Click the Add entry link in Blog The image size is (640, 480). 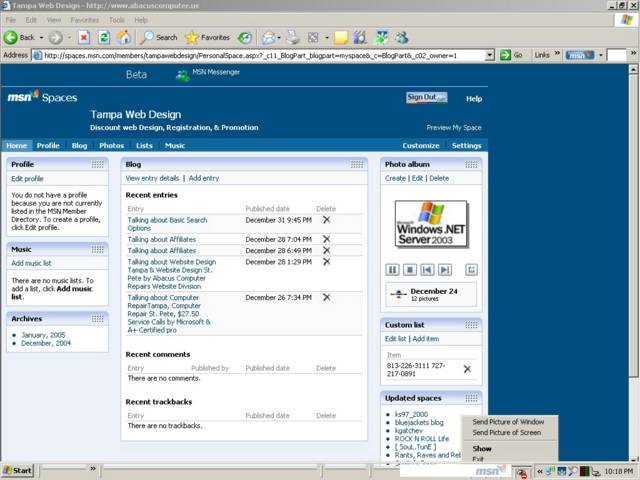click(204, 178)
